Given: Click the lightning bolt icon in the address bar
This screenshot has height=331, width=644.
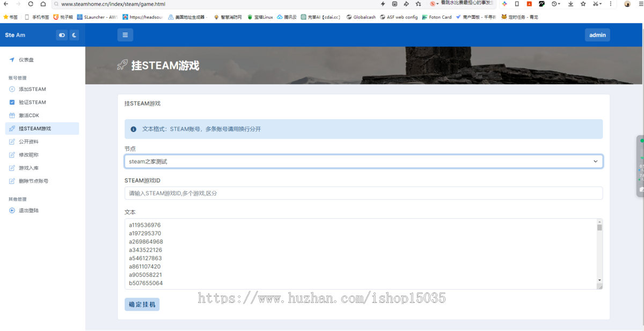Looking at the screenshot, I should tap(383, 4).
